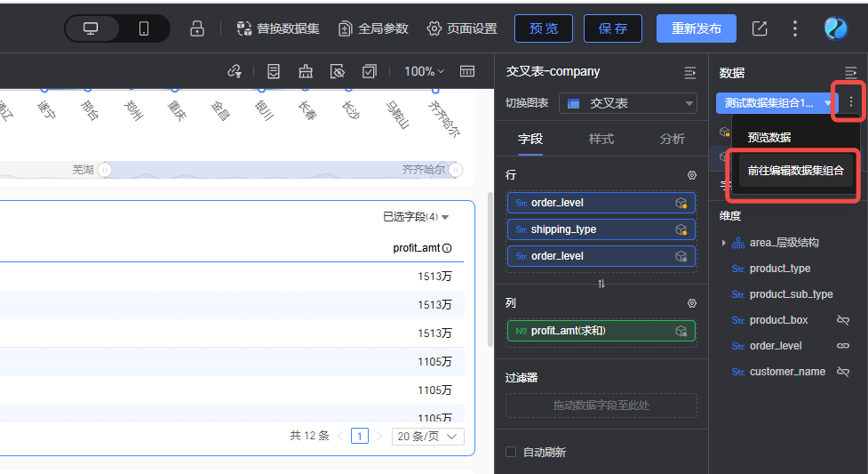Expand the area_层级结构 hierarchy node

pyautogui.click(x=724, y=243)
